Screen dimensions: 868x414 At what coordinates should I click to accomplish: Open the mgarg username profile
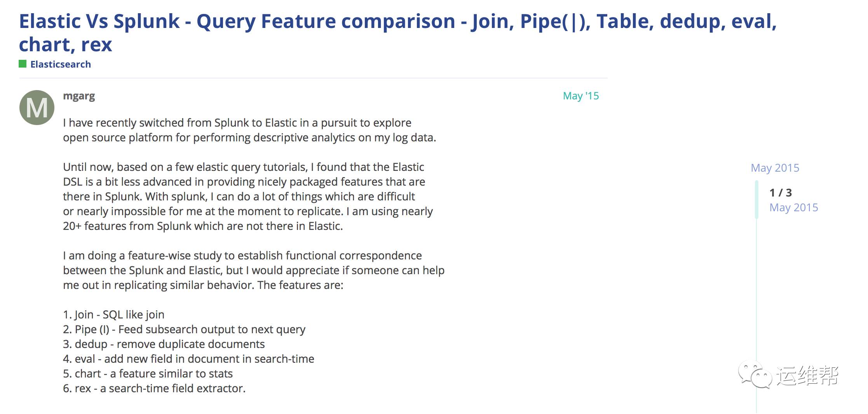point(79,96)
